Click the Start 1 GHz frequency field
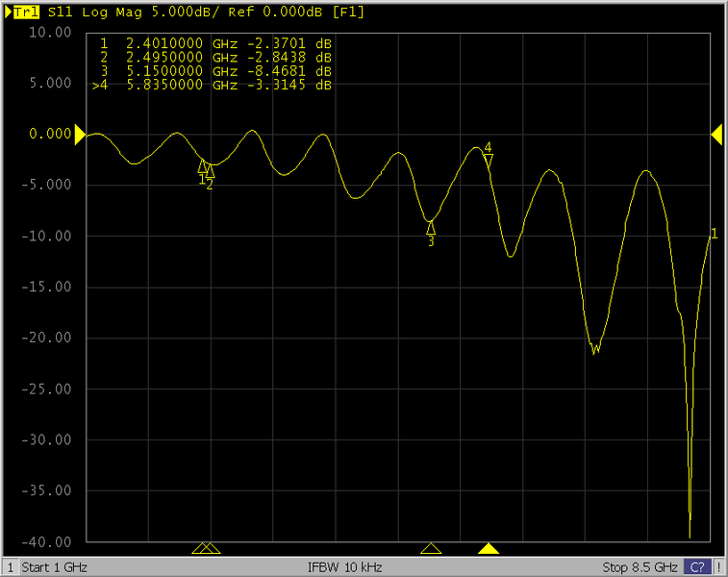Viewport: 728px width, 577px height. [x=55, y=566]
